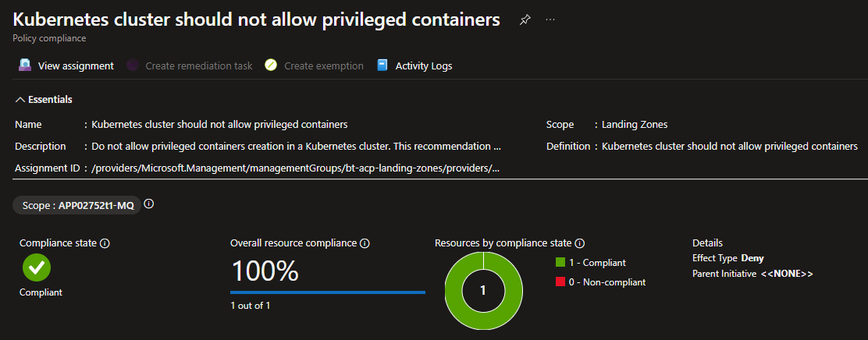Open View assignment
Screen dimensions: 868x340
[66, 66]
